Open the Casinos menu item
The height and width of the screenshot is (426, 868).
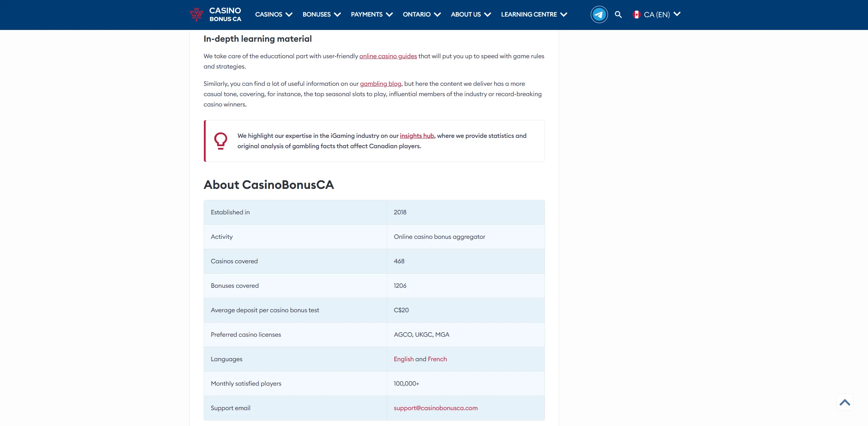269,14
